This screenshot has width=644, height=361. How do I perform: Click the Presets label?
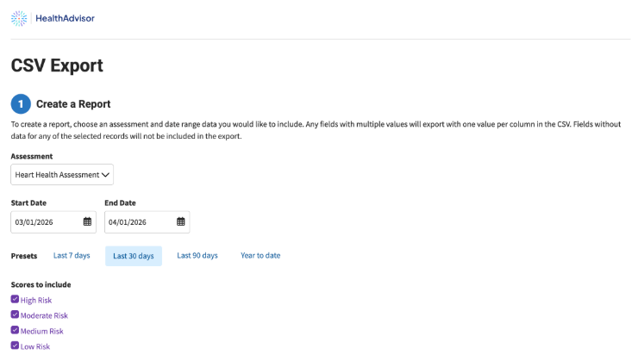24,256
